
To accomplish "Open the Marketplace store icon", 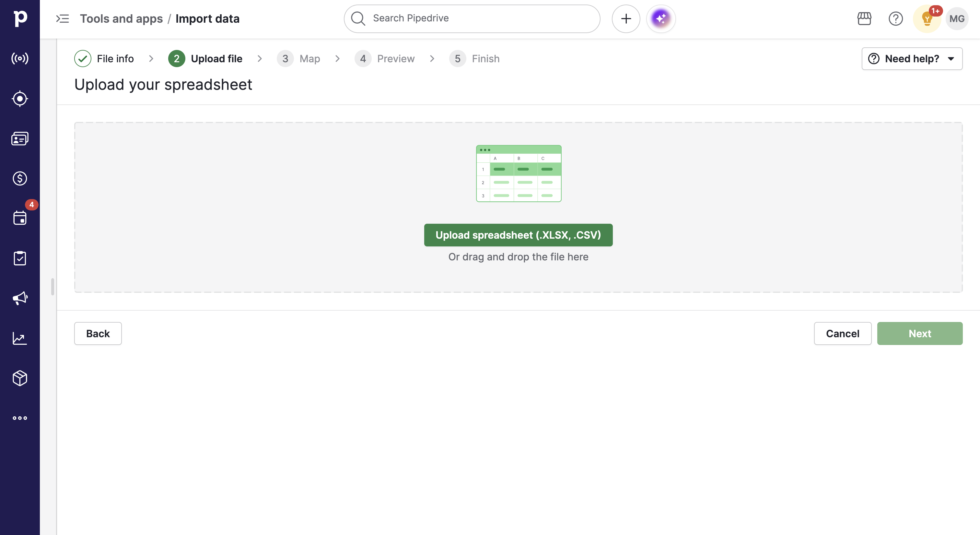I will point(864,19).
